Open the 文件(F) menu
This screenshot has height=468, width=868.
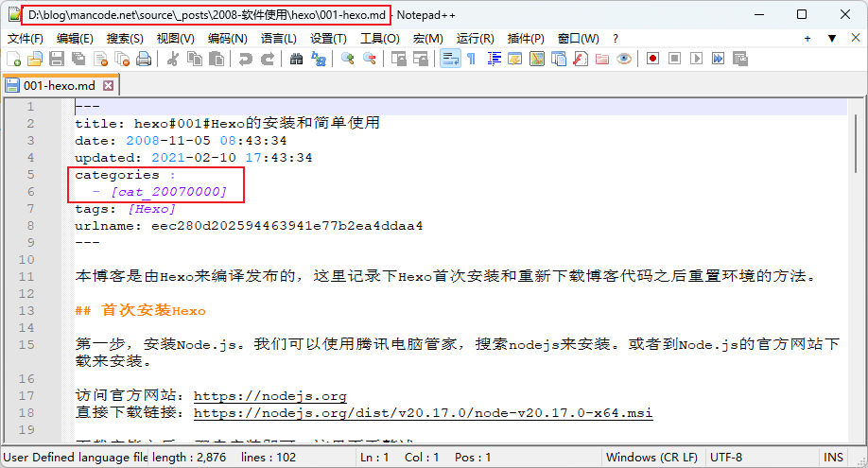26,39
